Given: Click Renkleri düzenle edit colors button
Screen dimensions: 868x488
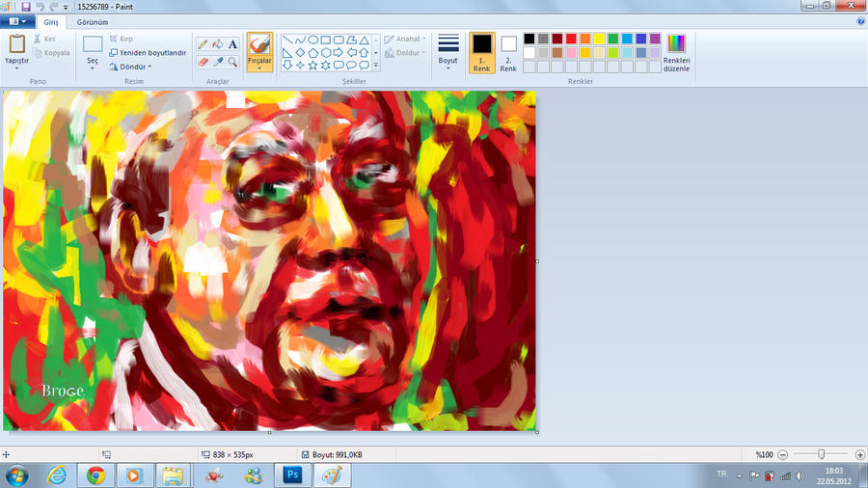Looking at the screenshot, I should (676, 53).
